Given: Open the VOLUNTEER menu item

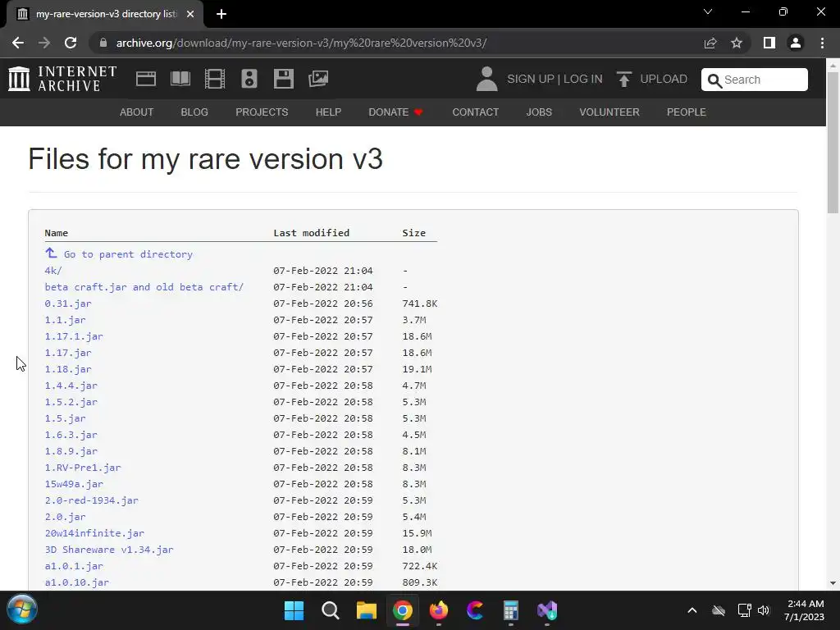Looking at the screenshot, I should point(609,112).
